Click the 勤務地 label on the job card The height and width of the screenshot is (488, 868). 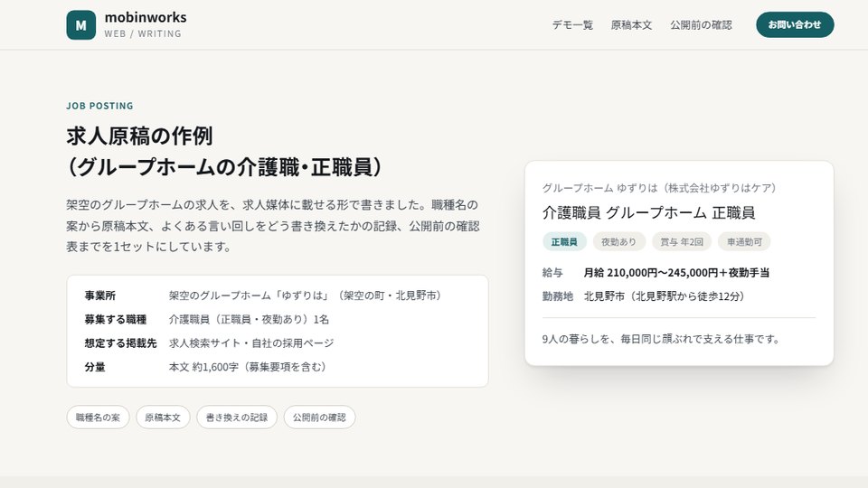558,296
